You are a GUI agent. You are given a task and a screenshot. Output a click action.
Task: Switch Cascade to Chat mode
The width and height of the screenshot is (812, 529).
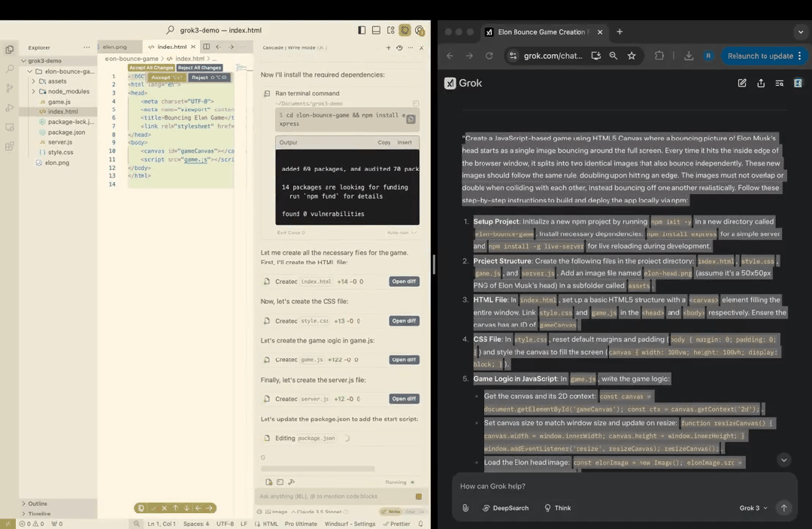411,512
